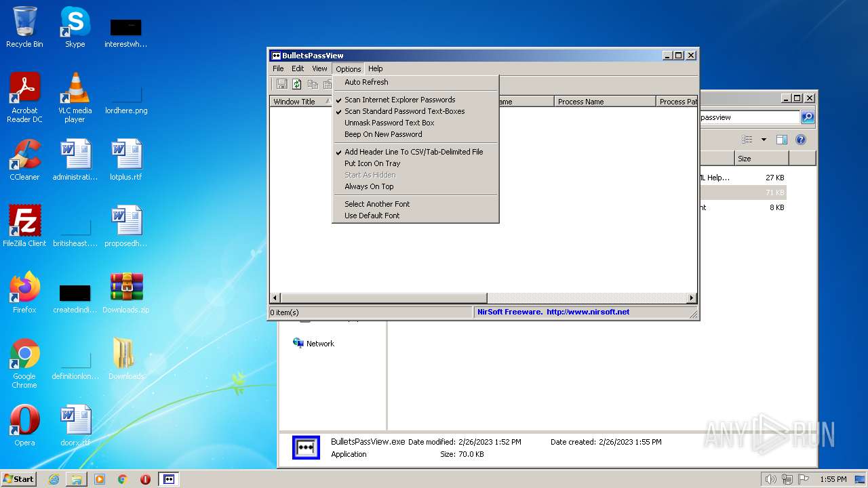
Task: Click the Window Title column sort arrow
Action: (328, 101)
